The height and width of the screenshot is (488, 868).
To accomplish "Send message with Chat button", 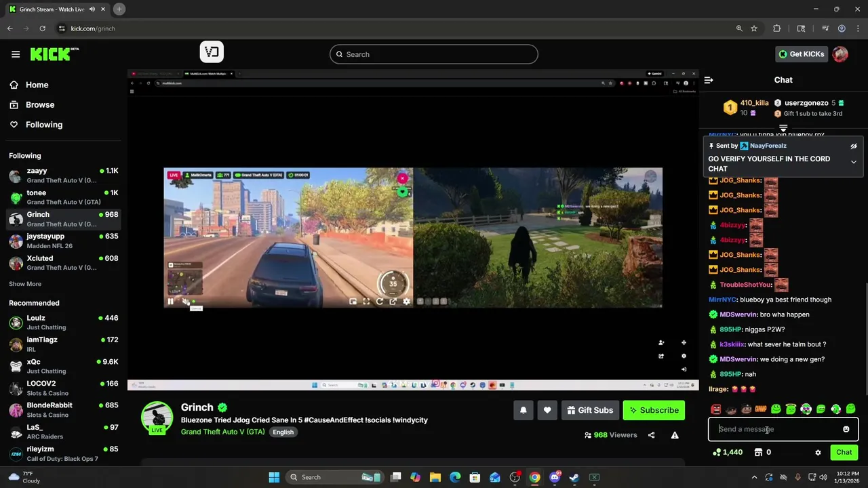I will click(844, 452).
